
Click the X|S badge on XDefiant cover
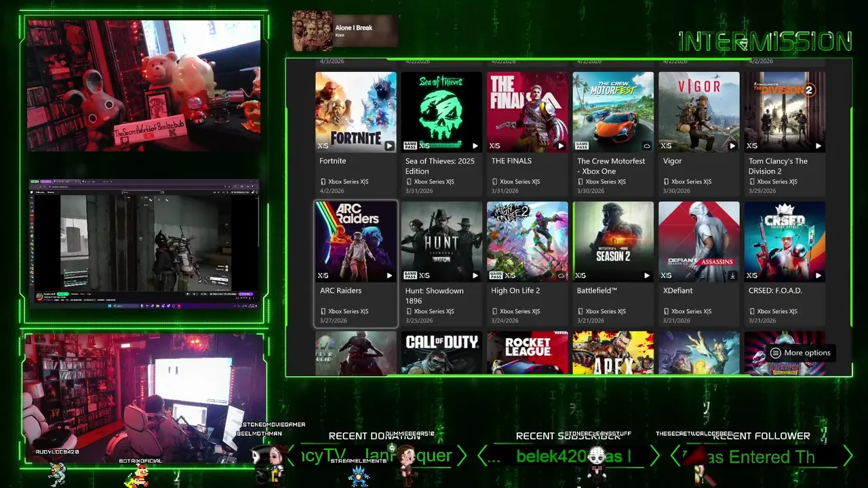pos(667,275)
